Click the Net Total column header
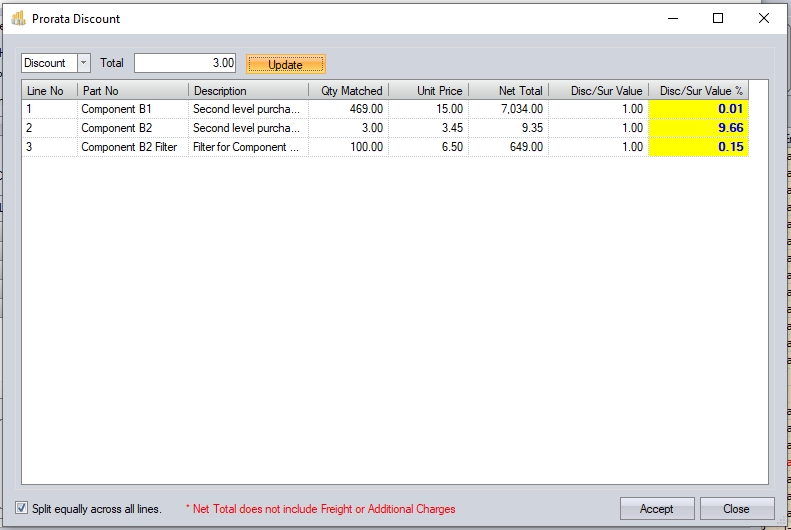The height and width of the screenshot is (530, 791). click(x=508, y=91)
